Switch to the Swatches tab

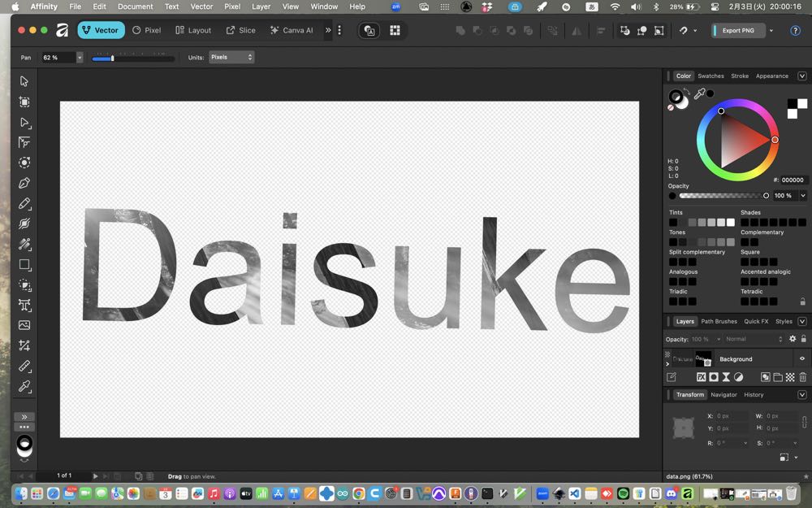coord(710,76)
